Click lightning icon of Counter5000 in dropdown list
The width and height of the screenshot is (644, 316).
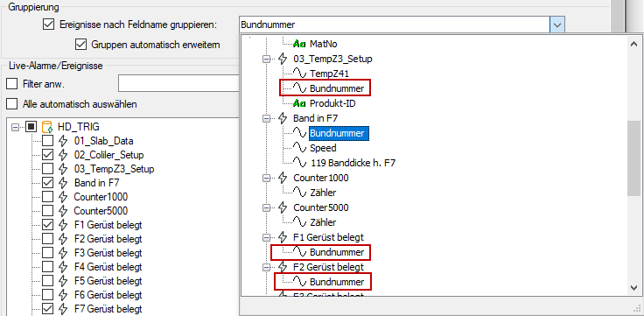(283, 207)
